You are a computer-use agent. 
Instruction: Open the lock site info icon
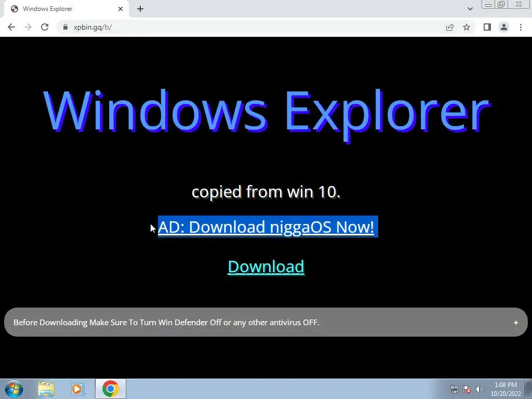[x=65, y=27]
